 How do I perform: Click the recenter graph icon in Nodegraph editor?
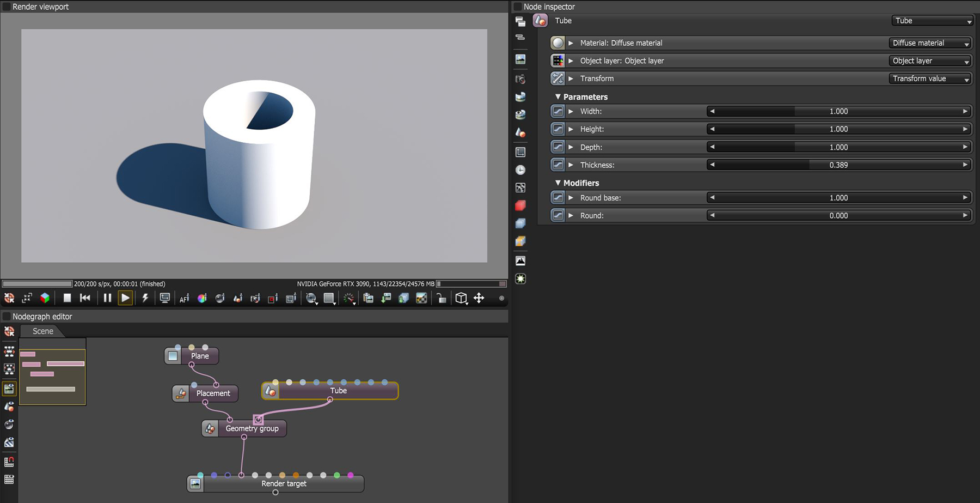pos(9,331)
